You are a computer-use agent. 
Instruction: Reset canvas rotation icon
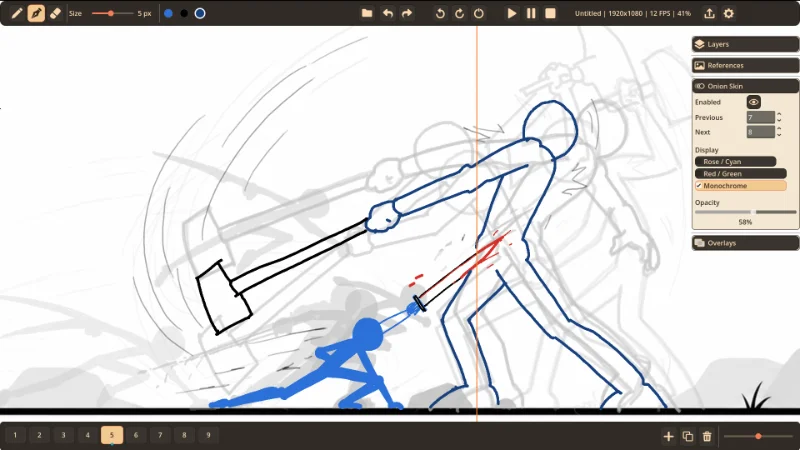click(479, 13)
